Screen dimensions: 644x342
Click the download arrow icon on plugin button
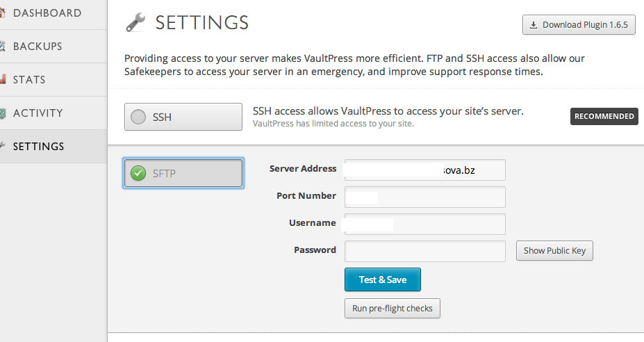pyautogui.click(x=533, y=25)
